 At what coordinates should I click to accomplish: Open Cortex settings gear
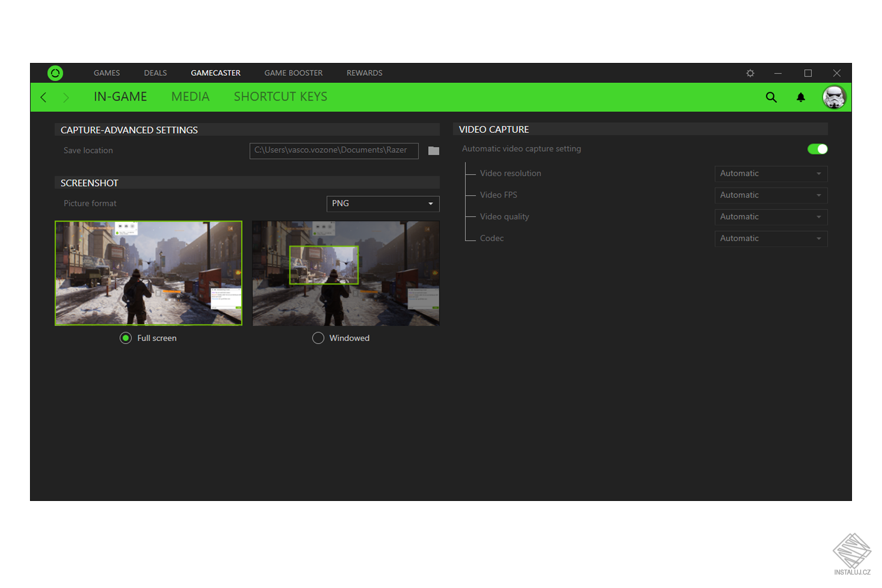tap(750, 73)
